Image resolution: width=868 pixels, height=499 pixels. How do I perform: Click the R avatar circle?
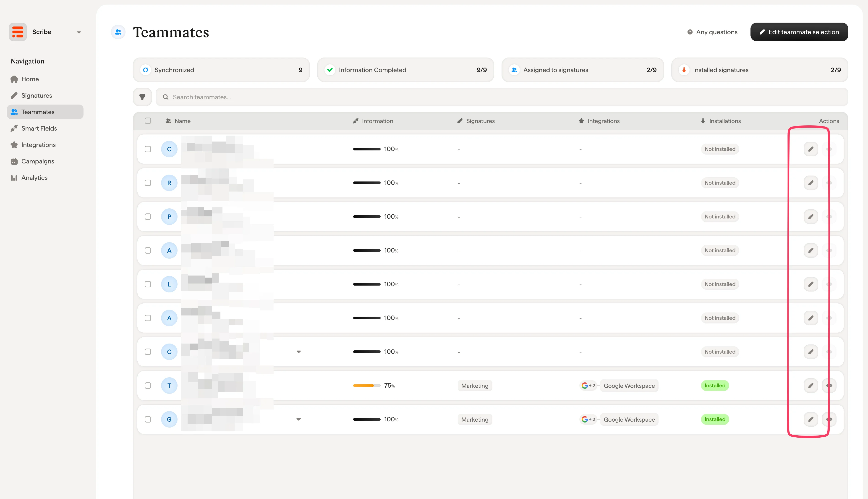[x=169, y=183]
